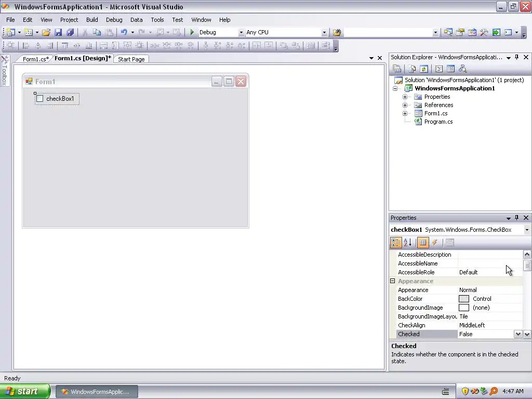
Task: Open the Build menu
Action: click(92, 20)
